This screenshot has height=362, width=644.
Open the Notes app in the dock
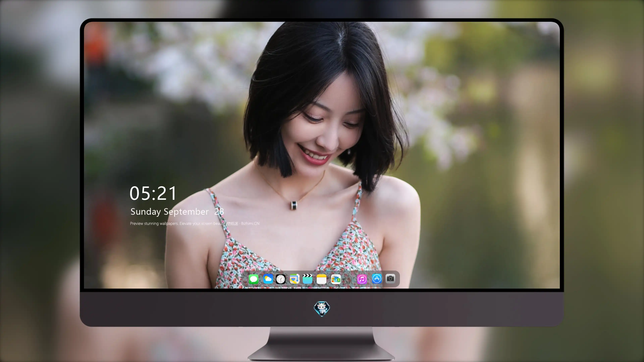[x=321, y=279]
